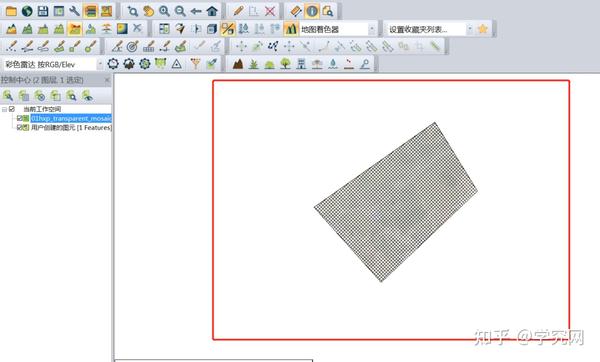Click the eye layer icon in control center

88,96
